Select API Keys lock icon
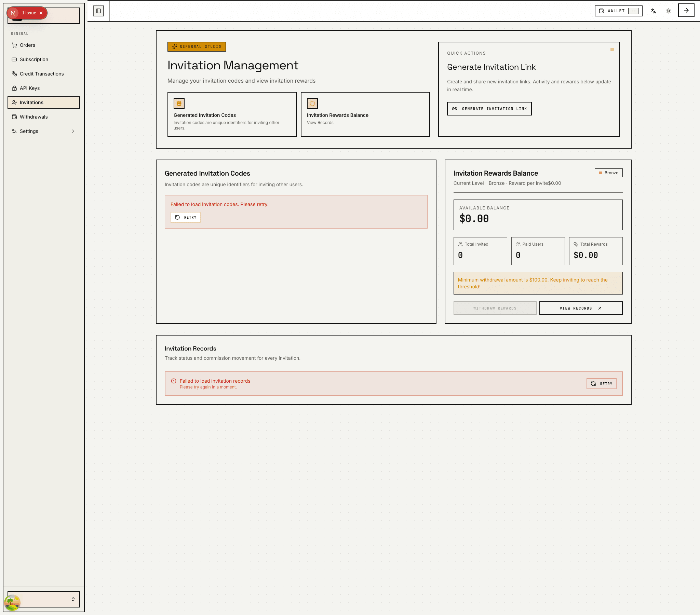The height and width of the screenshot is (615, 700). coord(14,88)
